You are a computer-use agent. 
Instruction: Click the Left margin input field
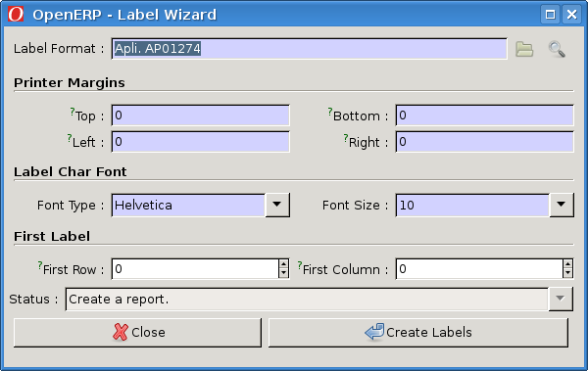201,142
